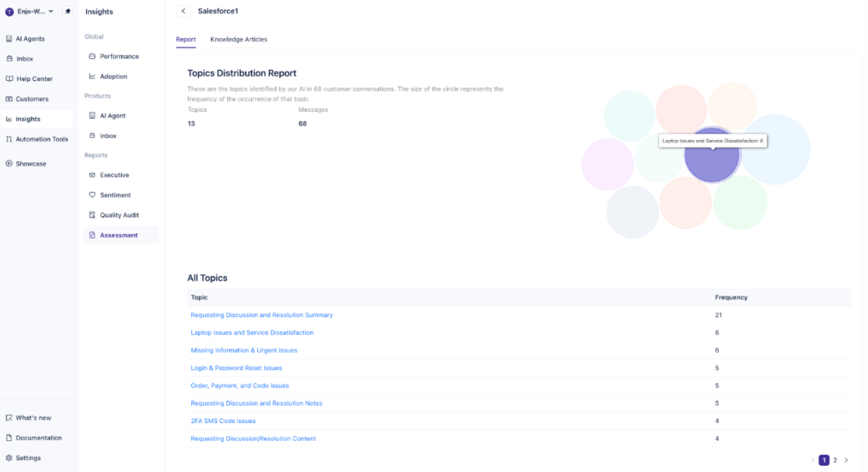Open the AI Agents sidebar icon
The height and width of the screenshot is (472, 868).
click(9, 39)
